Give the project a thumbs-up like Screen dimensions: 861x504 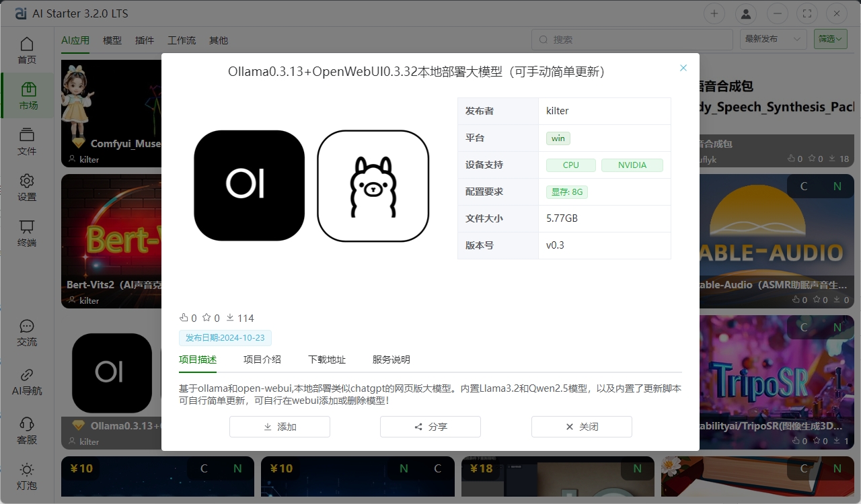pos(185,317)
